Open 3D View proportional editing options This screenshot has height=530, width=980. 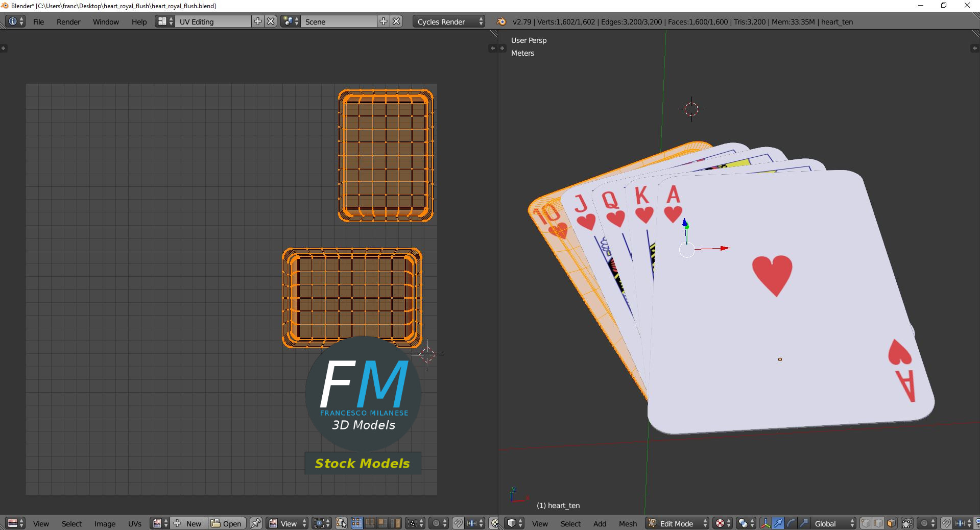(927, 523)
